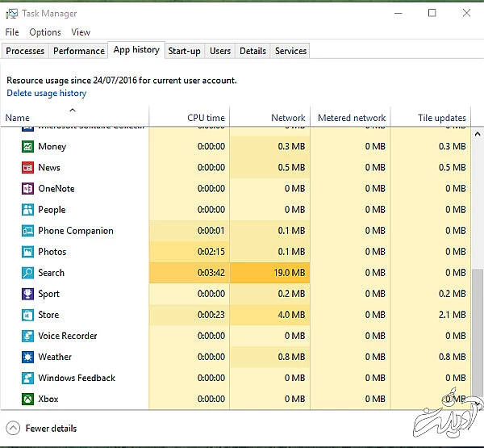484x448 pixels.
Task: Sort by the CPU time column
Action: tap(206, 118)
